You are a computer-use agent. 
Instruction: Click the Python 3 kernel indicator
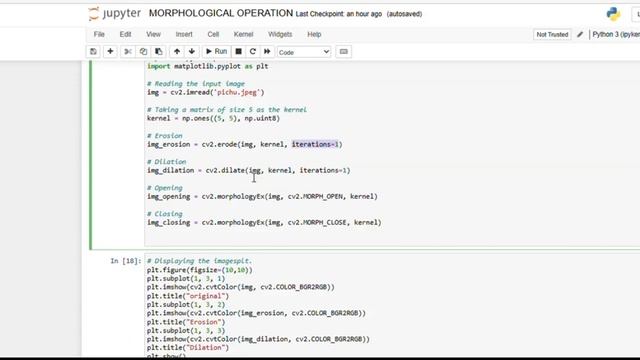(x=616, y=34)
